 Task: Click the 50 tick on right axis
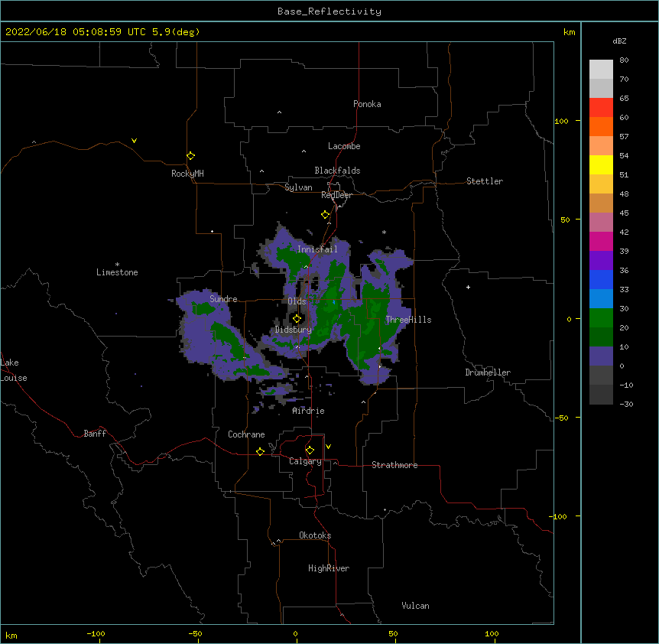click(565, 220)
